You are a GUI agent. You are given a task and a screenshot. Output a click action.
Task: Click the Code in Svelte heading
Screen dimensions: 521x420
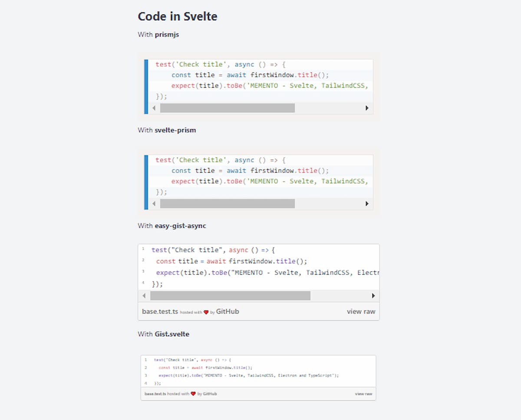tap(178, 16)
